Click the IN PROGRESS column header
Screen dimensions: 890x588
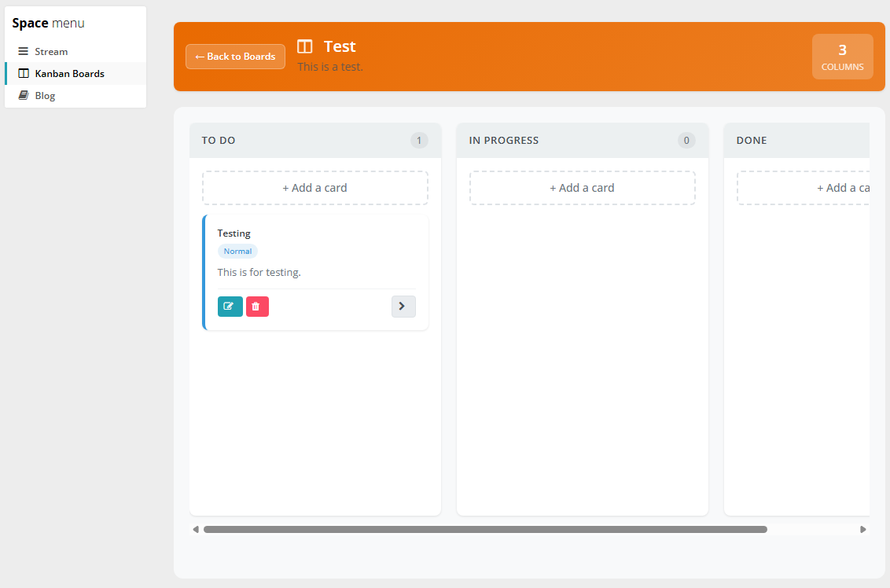583,140
